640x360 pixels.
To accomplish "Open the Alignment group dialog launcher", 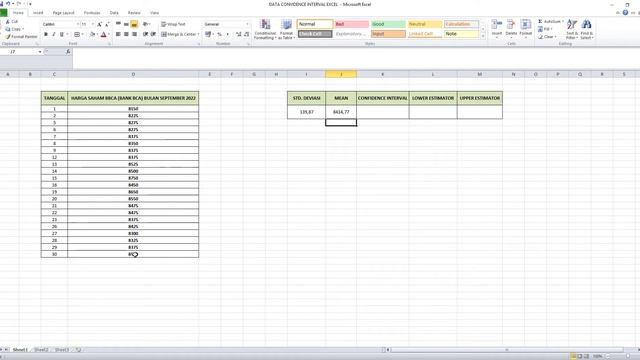I will pyautogui.click(x=199, y=44).
